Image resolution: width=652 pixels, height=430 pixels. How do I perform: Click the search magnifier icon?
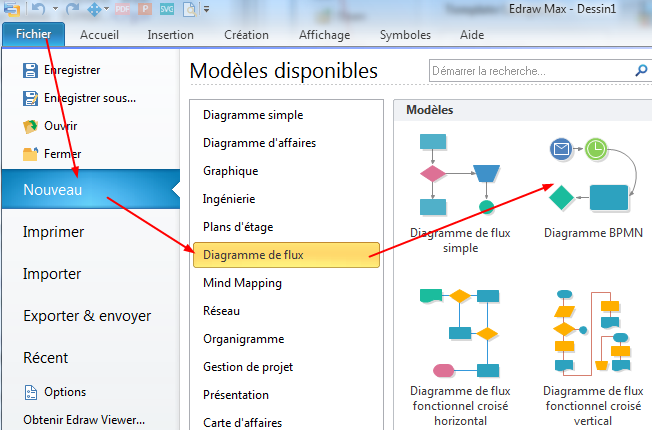[641, 71]
